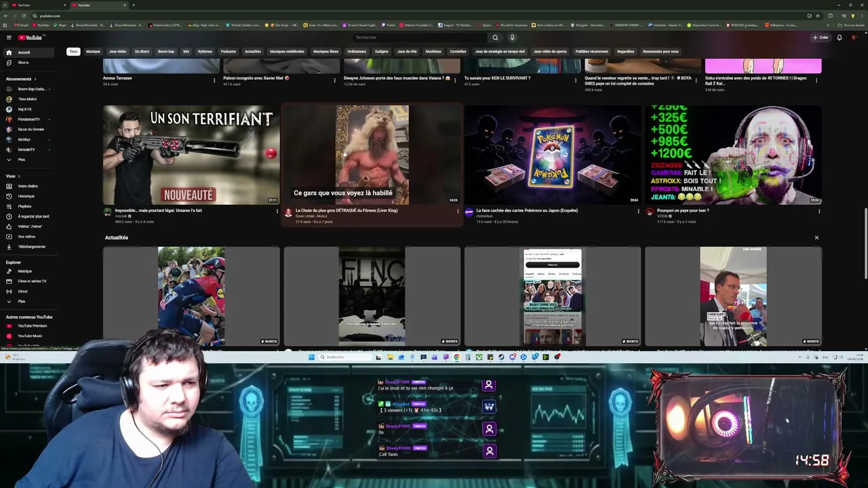Expand the Abonnements section chevron
Screen dimensions: 868x488
coord(35,79)
